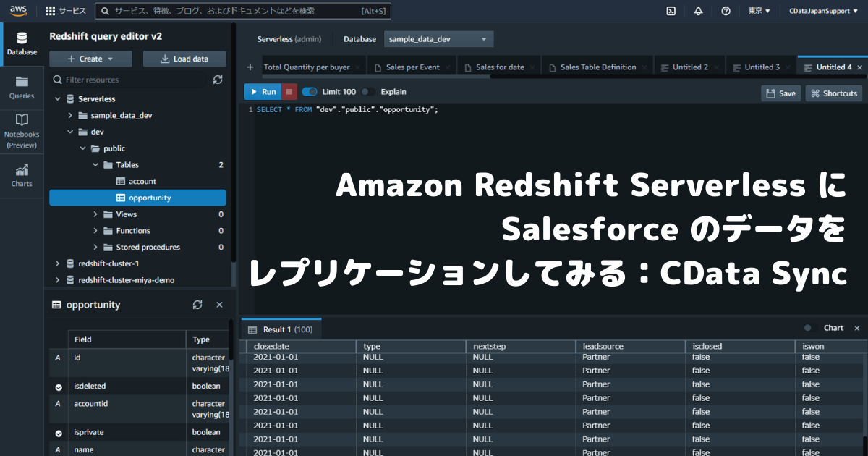Image resolution: width=868 pixels, height=456 pixels.
Task: Open AWS CloudShell from the top bar
Action: [x=671, y=11]
